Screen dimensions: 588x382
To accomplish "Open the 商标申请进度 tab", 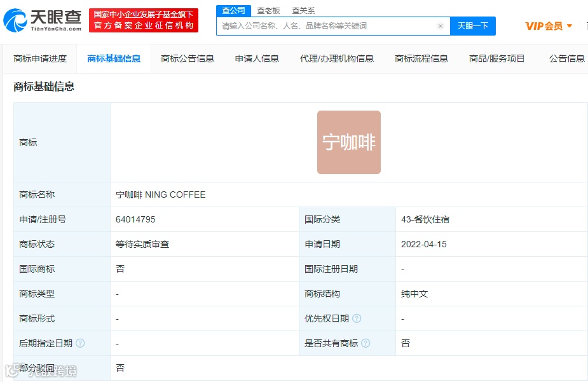I will pyautogui.click(x=40, y=58).
